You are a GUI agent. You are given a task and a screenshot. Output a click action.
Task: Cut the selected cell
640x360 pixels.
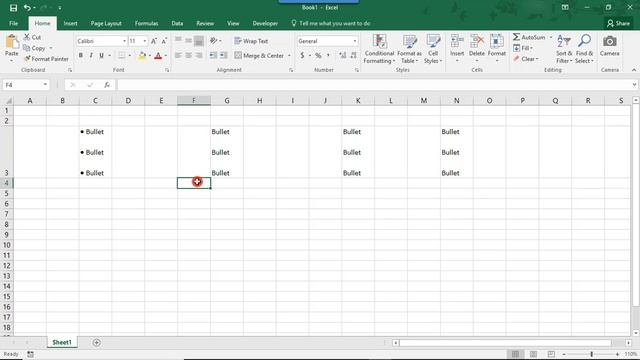32,37
